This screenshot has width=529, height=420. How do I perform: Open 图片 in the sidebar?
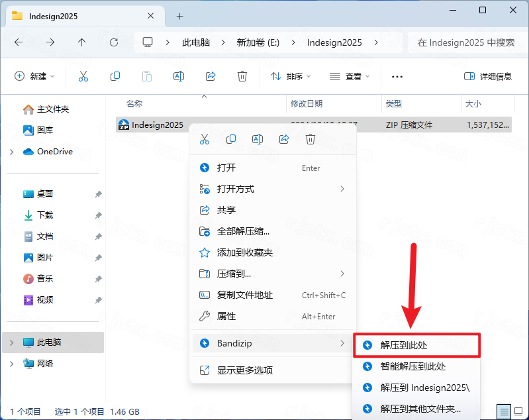click(x=38, y=258)
